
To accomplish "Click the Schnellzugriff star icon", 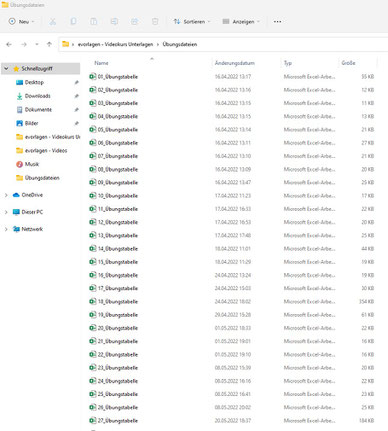I will 16,69.
